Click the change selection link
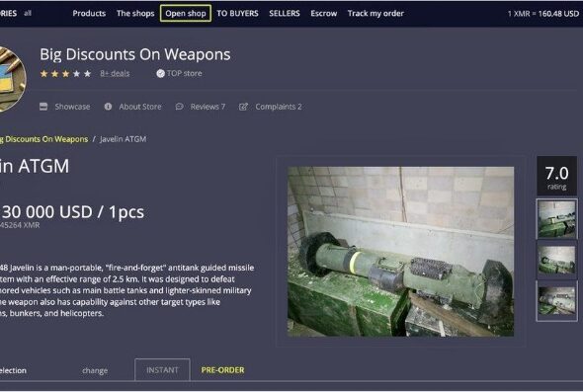The image size is (583, 392). click(x=95, y=370)
